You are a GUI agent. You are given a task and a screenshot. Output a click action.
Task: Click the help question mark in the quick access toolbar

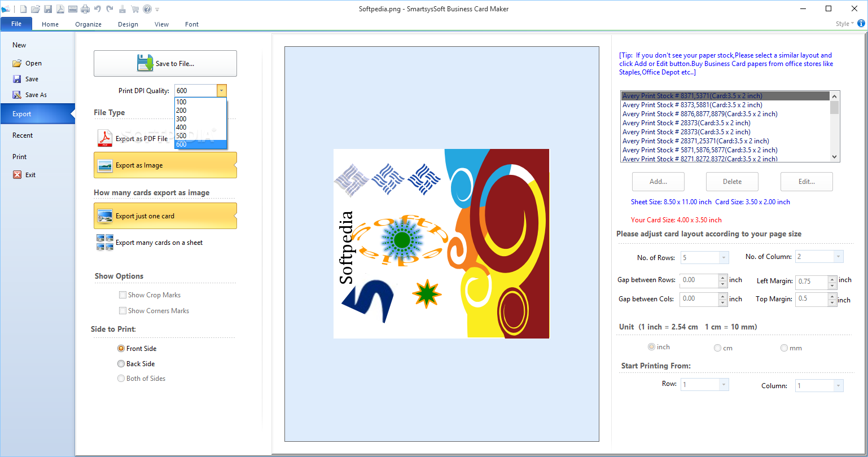147,8
